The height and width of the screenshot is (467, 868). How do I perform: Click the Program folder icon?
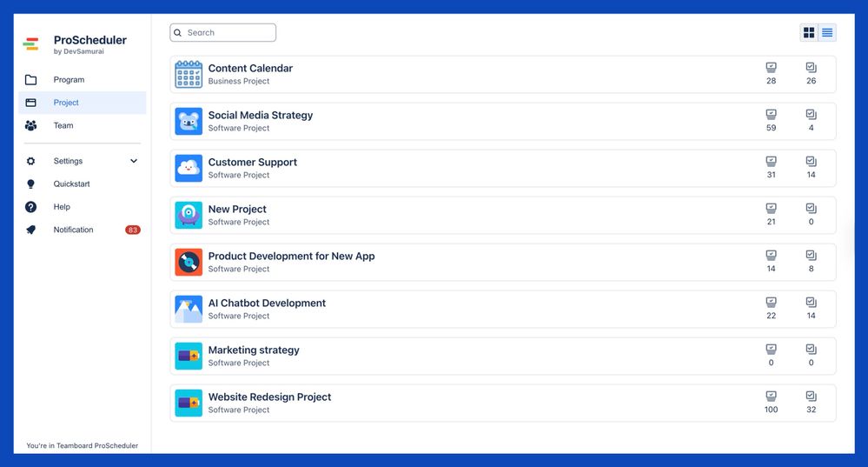click(31, 80)
